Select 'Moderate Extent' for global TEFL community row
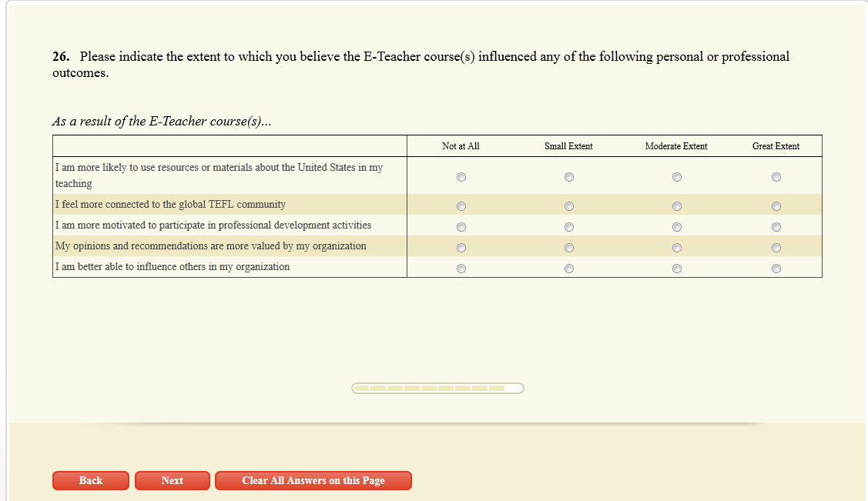This screenshot has width=868, height=501. (677, 206)
